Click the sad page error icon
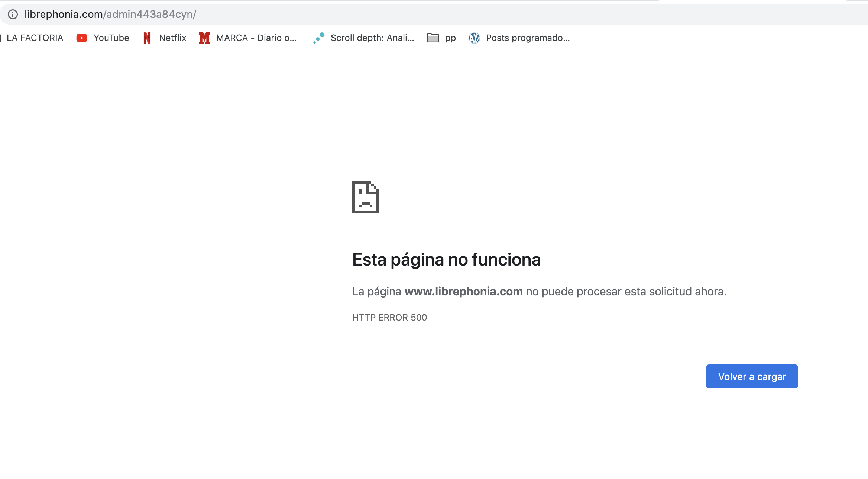Viewport: 868px width, 479px height. 366,197
